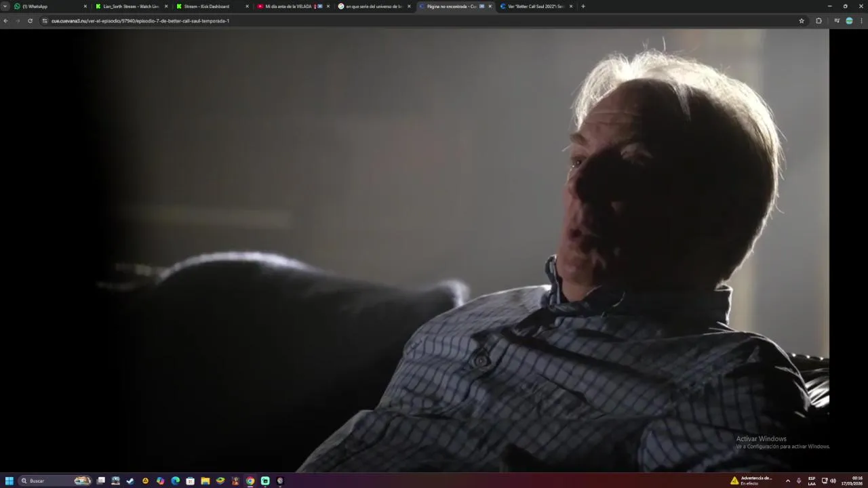868x488 pixels.
Task: Open the volume speaker tray icon
Action: (x=833, y=481)
